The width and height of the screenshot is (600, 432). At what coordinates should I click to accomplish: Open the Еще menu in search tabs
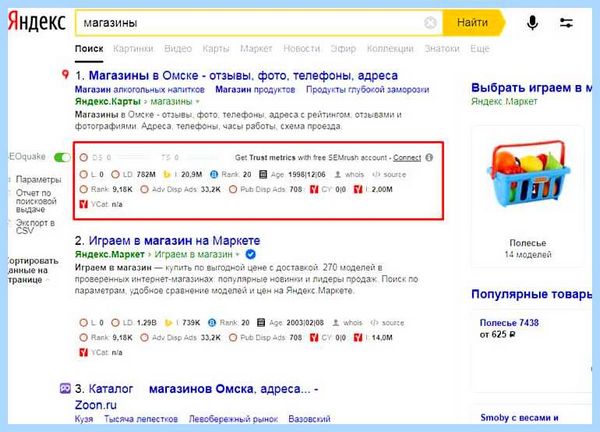(x=480, y=49)
